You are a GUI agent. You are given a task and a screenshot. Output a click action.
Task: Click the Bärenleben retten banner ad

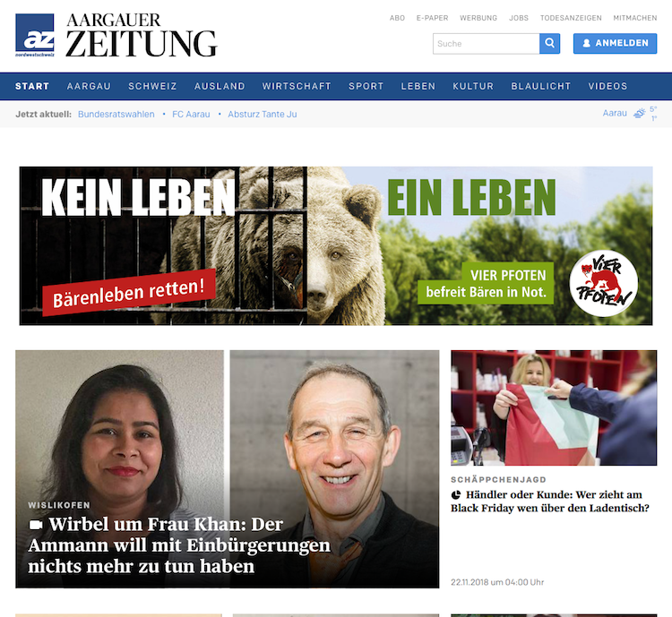336,245
